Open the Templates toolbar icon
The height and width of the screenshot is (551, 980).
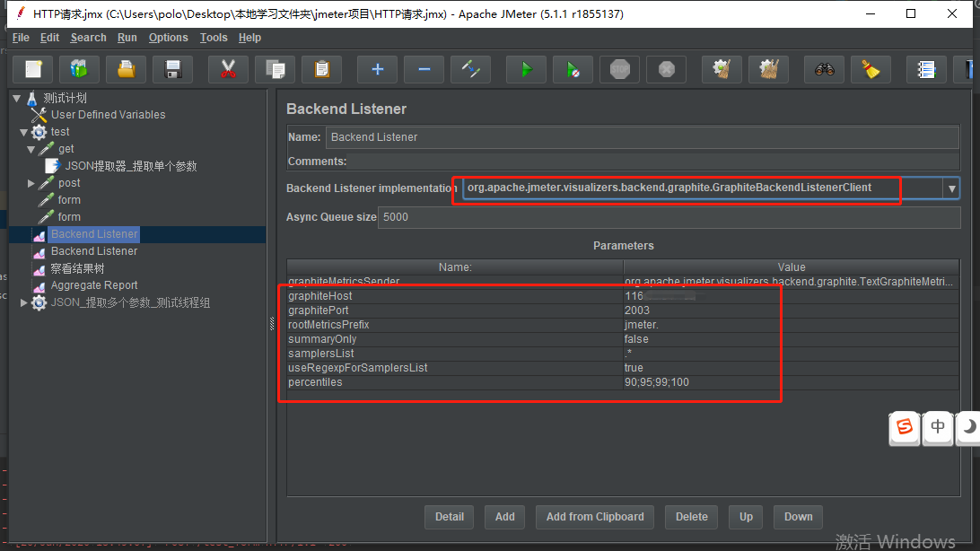(79, 69)
